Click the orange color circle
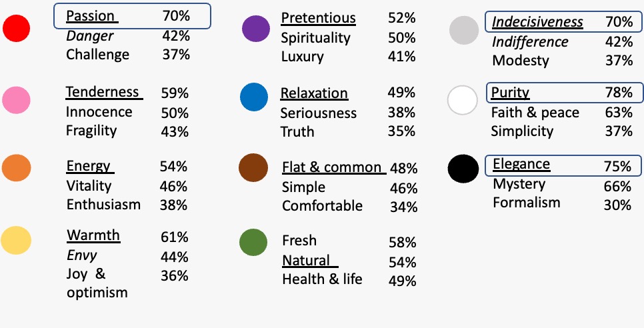644x328 pixels. tap(17, 167)
